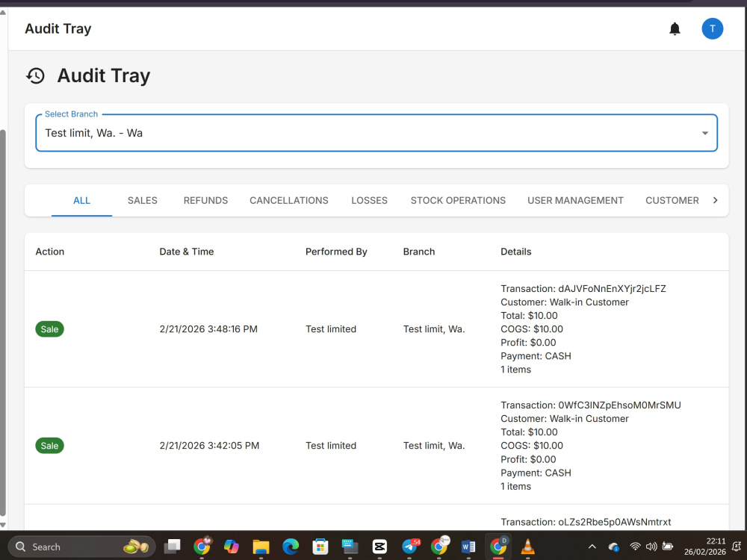Screen dimensions: 747x560
Task: Open the Windows notification center bell
Action: 737,547
